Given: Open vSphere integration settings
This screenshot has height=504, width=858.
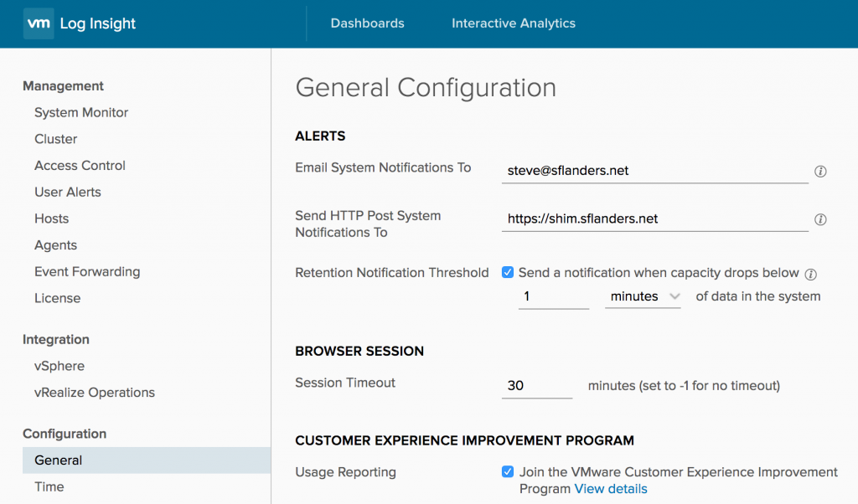Looking at the screenshot, I should click(59, 366).
